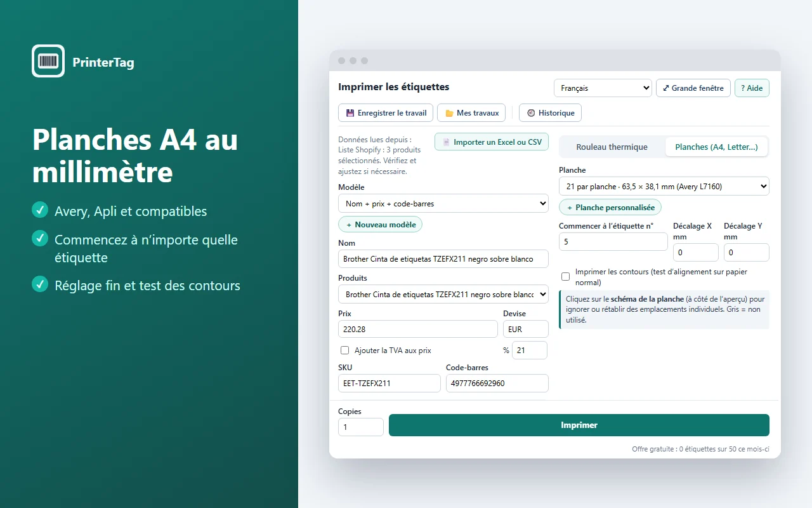Click Enregistrer le travail button
The width and height of the screenshot is (812, 508).
[x=386, y=113]
